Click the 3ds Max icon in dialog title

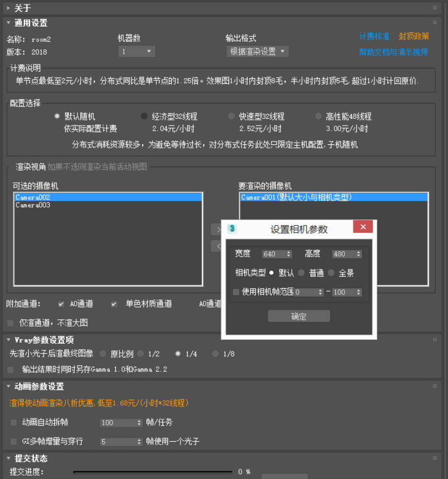232,229
